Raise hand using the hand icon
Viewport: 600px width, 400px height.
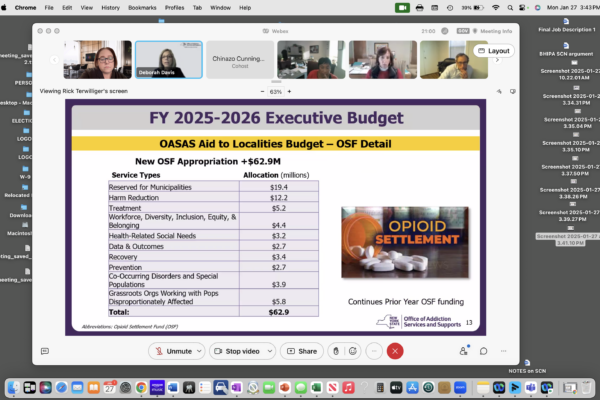[x=336, y=351]
